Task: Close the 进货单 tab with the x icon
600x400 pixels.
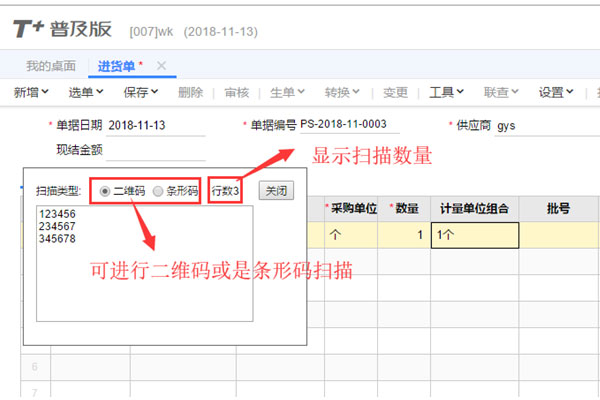Action: [x=161, y=66]
